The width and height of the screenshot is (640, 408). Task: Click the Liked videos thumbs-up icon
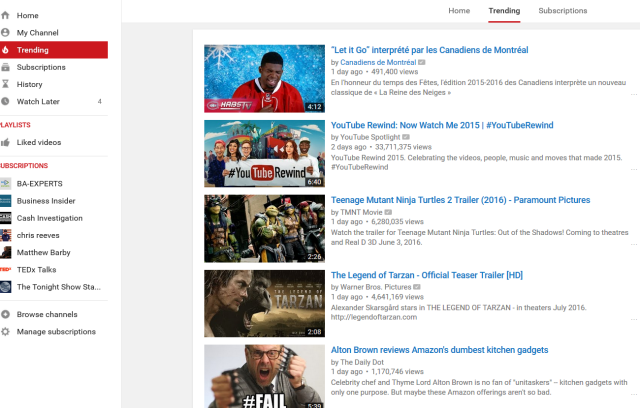coord(5,142)
